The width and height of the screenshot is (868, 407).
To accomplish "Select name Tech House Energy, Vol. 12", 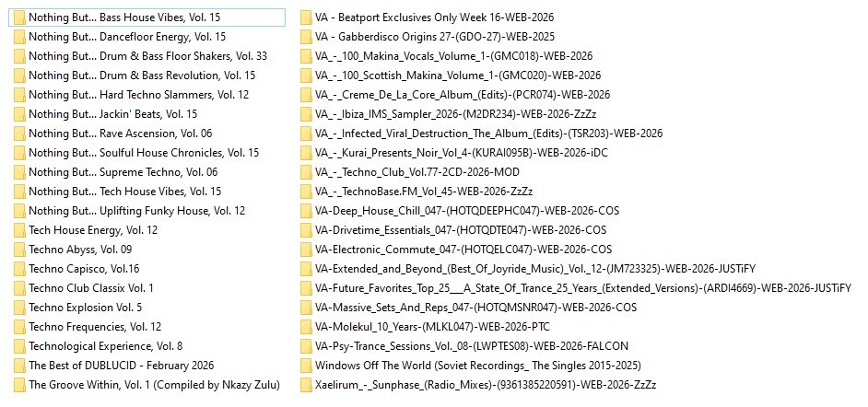I will (x=93, y=230).
